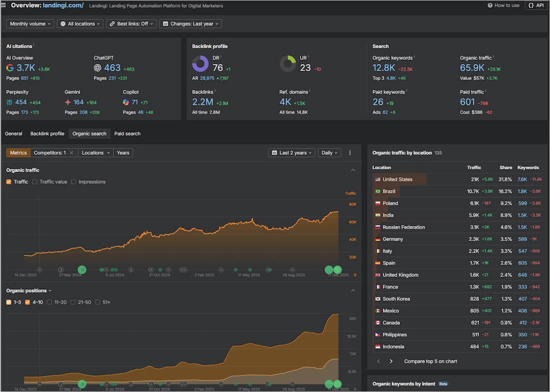Open the hamburger menu next to Overview
Screen dimensions: 550x392
3,5
